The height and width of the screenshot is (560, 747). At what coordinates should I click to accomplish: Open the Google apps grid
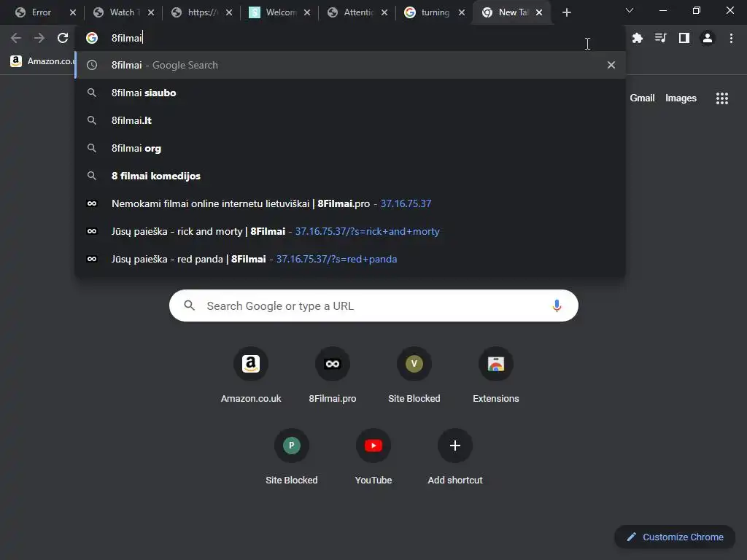[721, 98]
